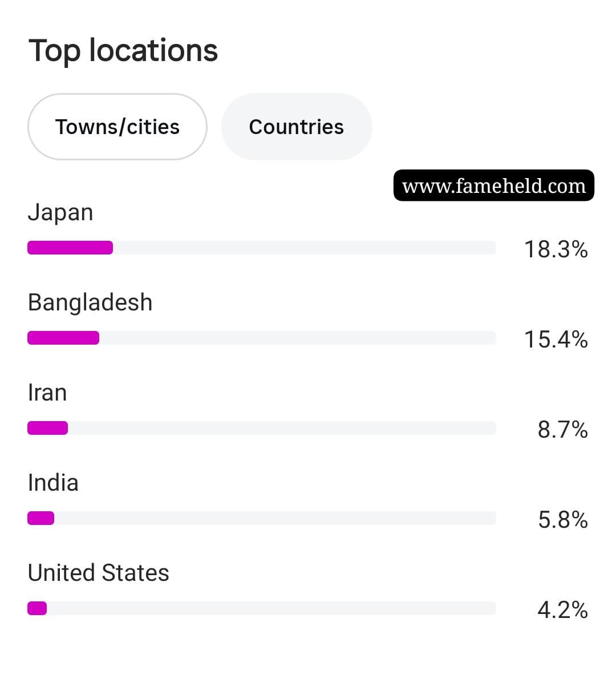Select the Bangladesh country label

(90, 302)
